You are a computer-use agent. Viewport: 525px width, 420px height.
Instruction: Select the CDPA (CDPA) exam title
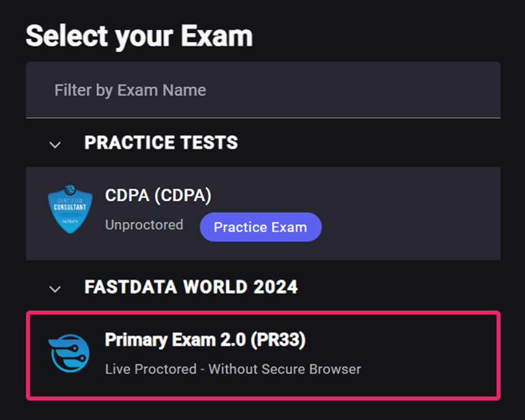click(158, 196)
